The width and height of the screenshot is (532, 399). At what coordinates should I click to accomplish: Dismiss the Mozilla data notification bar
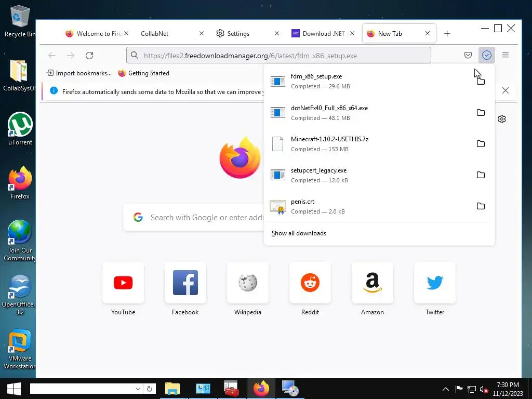tap(505, 90)
